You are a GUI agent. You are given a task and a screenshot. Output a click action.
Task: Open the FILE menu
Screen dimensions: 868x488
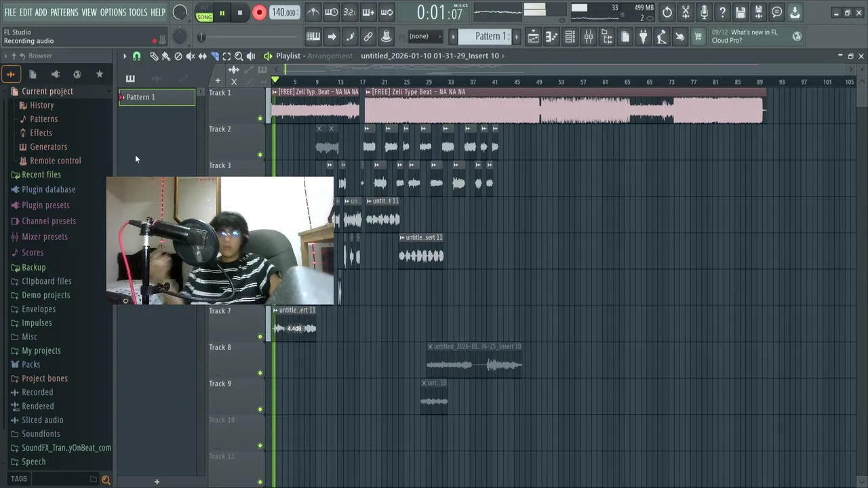pos(10,12)
